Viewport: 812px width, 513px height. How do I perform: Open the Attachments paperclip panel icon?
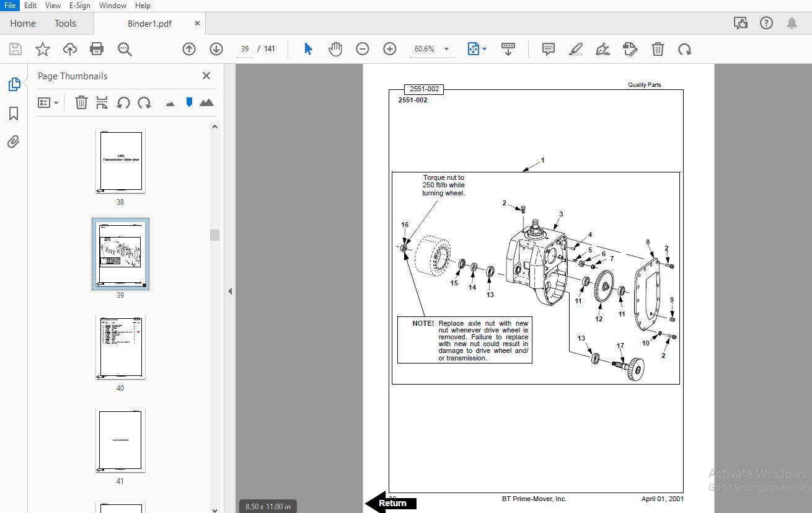point(14,142)
